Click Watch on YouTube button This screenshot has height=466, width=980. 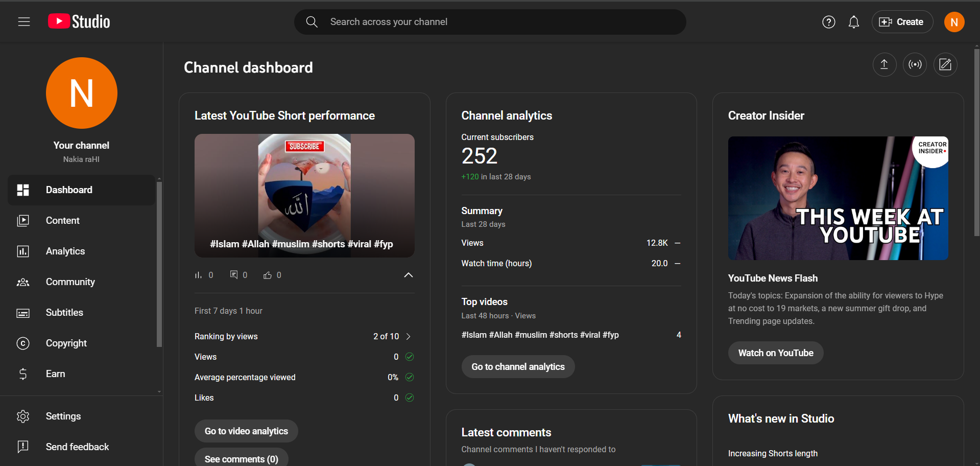click(x=776, y=353)
